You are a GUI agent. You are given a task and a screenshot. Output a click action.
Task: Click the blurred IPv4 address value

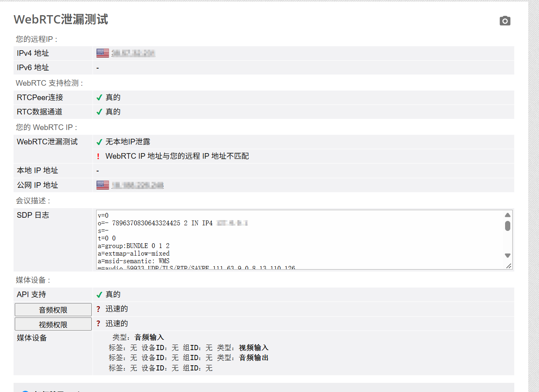point(133,53)
